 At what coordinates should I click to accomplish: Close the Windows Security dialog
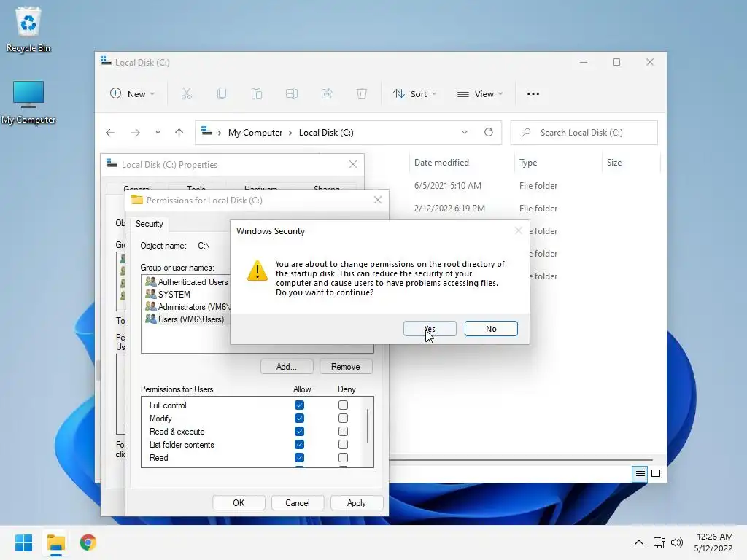tap(519, 231)
